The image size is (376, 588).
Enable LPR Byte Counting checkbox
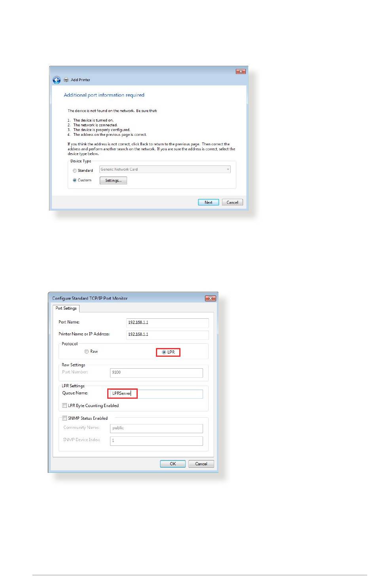(65, 405)
